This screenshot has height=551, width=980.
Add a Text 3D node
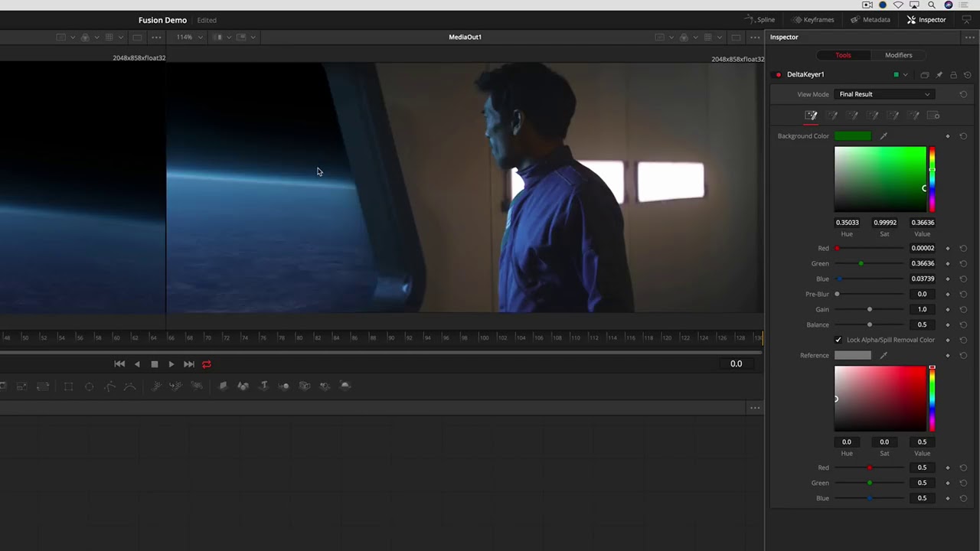(x=263, y=386)
